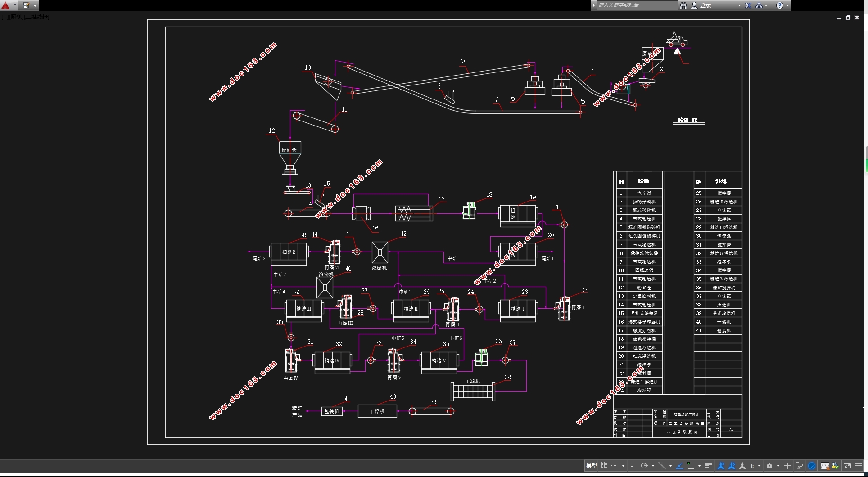Expand isometric drafting plane dropdown
This screenshot has height=477, width=868.
(x=670, y=466)
